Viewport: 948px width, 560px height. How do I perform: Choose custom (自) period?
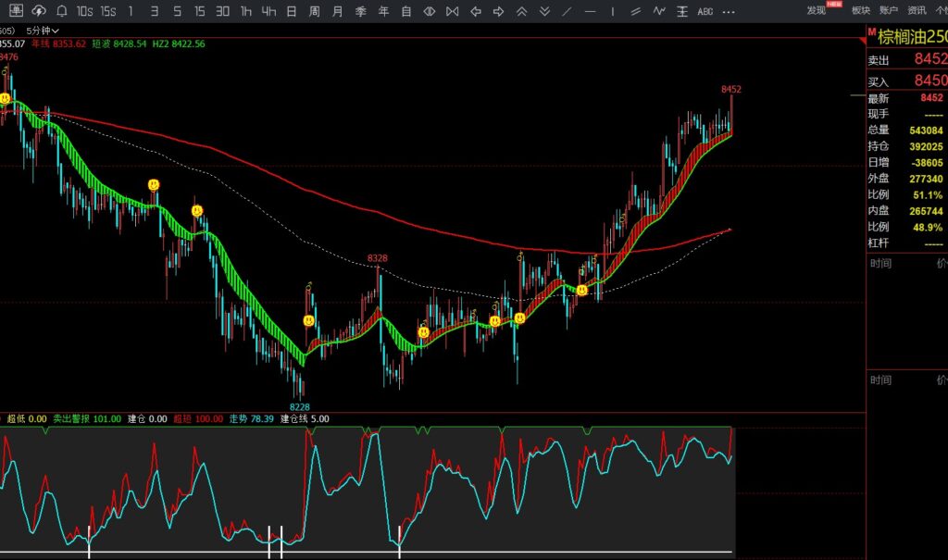(406, 11)
